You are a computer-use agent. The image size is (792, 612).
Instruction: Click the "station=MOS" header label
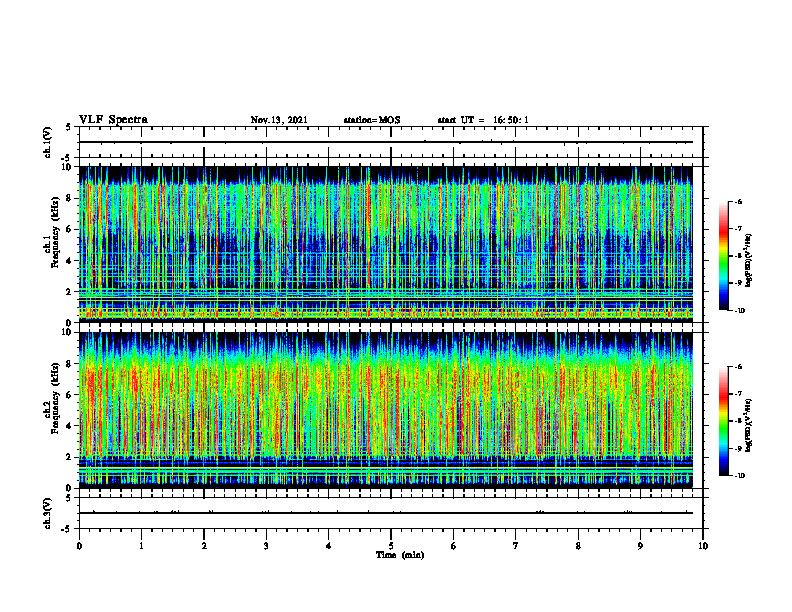[372, 120]
